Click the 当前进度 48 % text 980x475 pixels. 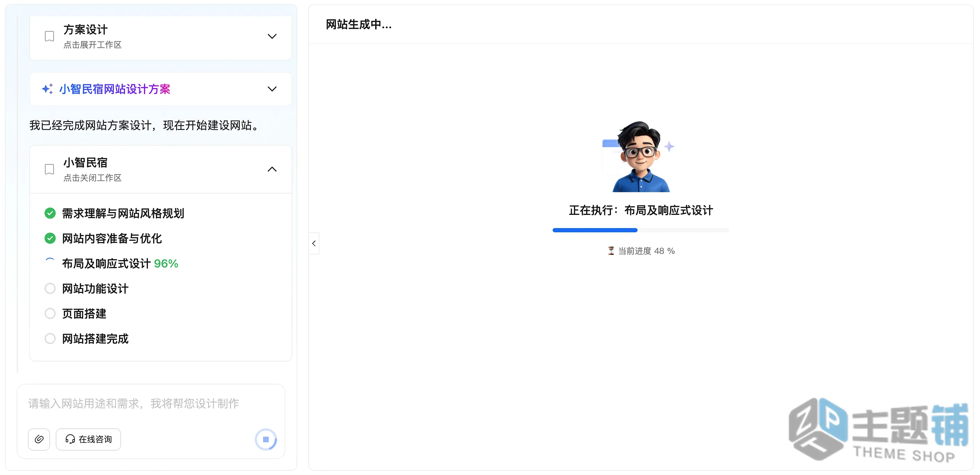[x=646, y=251]
